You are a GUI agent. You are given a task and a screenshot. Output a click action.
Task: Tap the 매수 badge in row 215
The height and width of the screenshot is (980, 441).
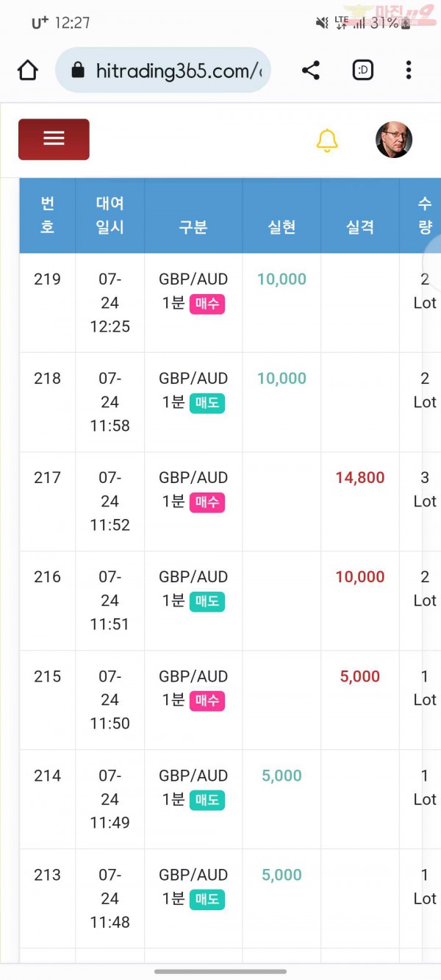tap(207, 701)
